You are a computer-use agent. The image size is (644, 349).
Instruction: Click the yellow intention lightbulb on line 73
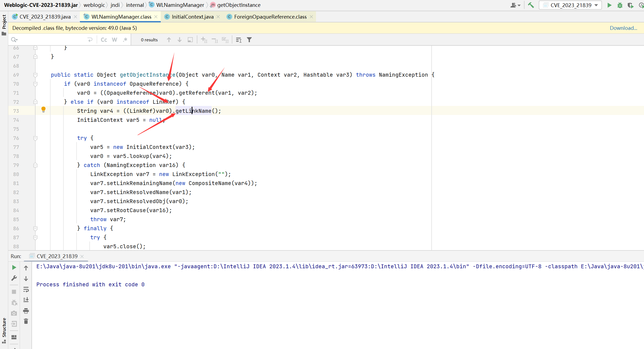pyautogui.click(x=43, y=110)
